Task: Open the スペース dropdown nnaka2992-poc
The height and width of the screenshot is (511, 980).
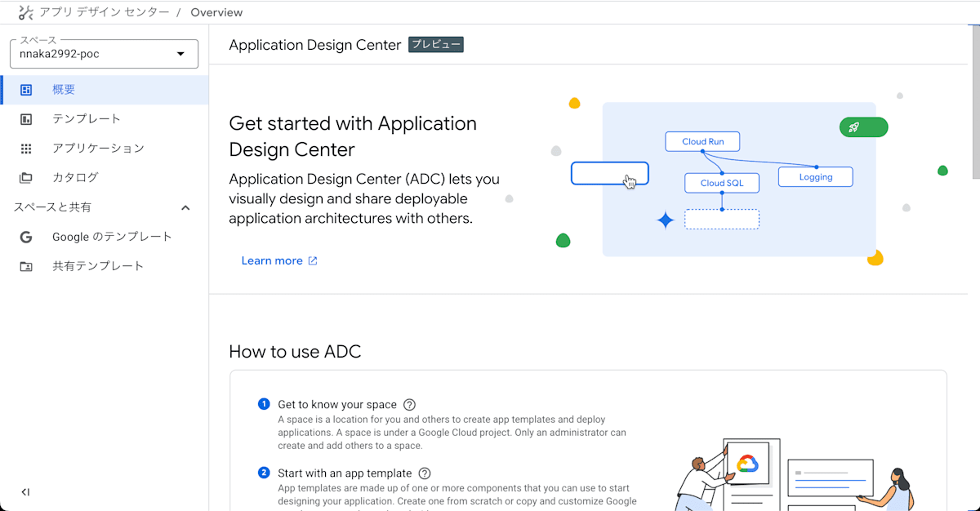Action: 104,54
